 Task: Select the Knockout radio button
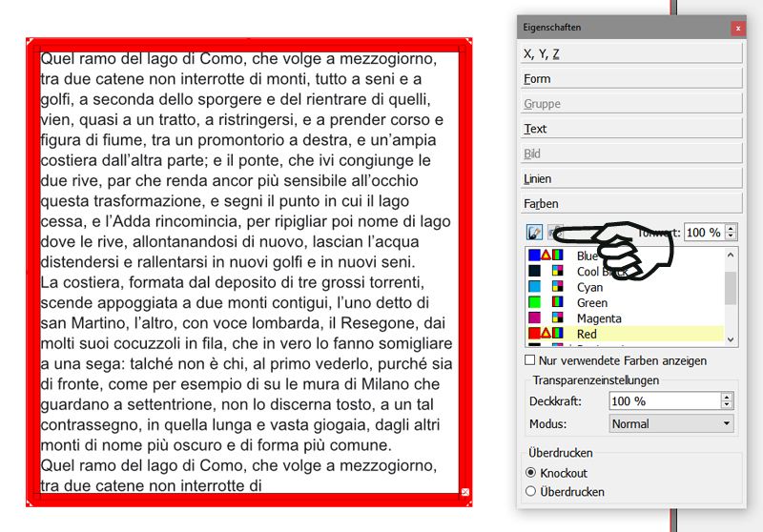pyautogui.click(x=530, y=473)
